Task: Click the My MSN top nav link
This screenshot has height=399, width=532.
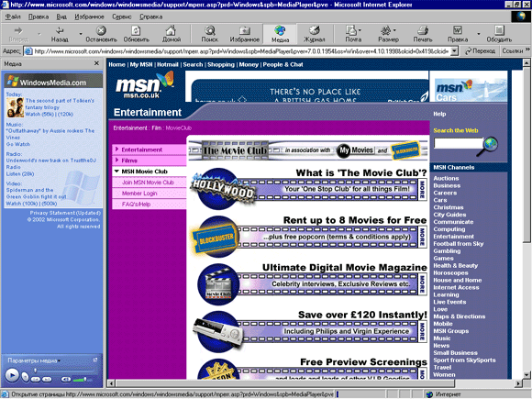Action: (141, 64)
